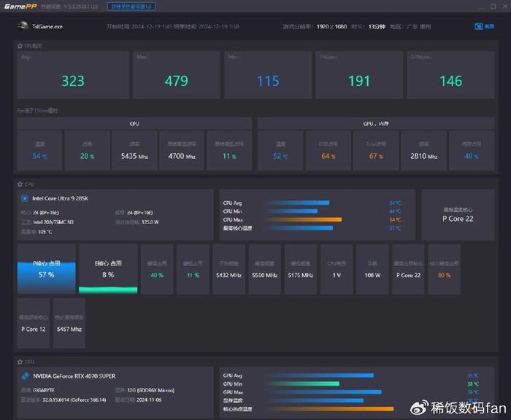Screen dimensions: 511x420
Task: Click the star icon beside the FPS section header
Action: (x=20, y=46)
